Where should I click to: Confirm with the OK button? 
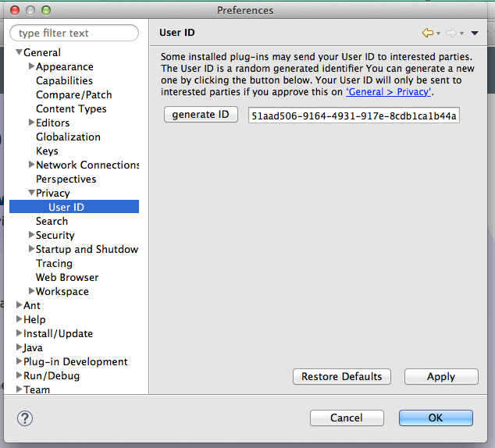(x=436, y=418)
